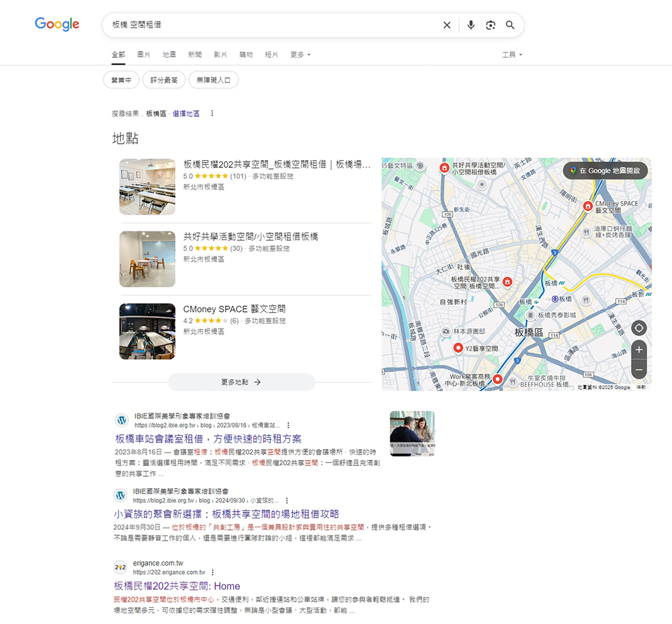Image resolution: width=672 pixels, height=624 pixels.
Task: Zoom in on the map
Action: (x=638, y=350)
